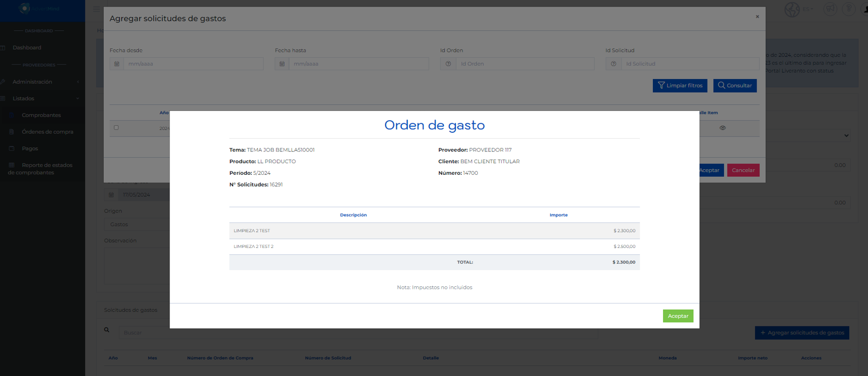This screenshot has width=868, height=376.
Task: Click the AdvertMind logo in the sidebar header
Action: 39,9
